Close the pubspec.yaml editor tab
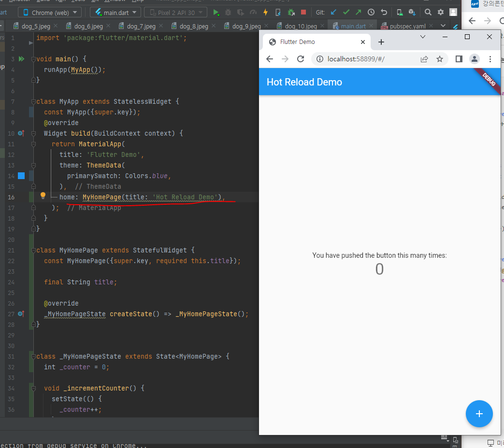 pyautogui.click(x=431, y=26)
